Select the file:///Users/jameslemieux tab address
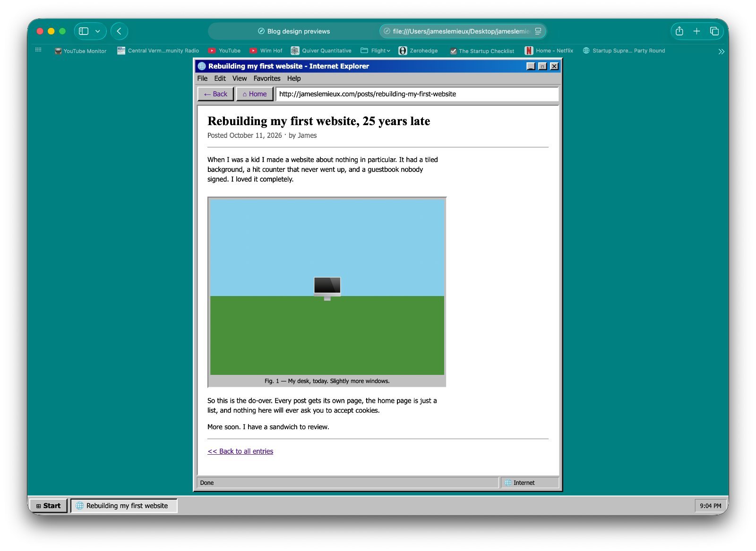 pyautogui.click(x=461, y=31)
